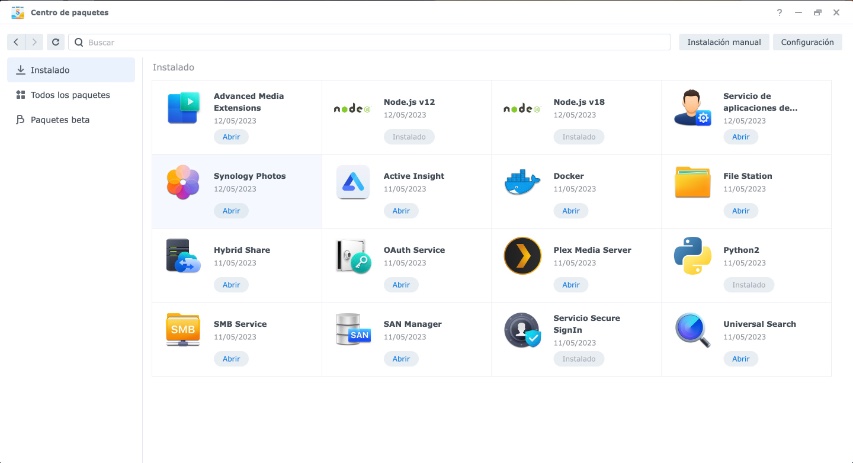This screenshot has width=853, height=463.
Task: Click the Active Insight icon
Action: [353, 182]
